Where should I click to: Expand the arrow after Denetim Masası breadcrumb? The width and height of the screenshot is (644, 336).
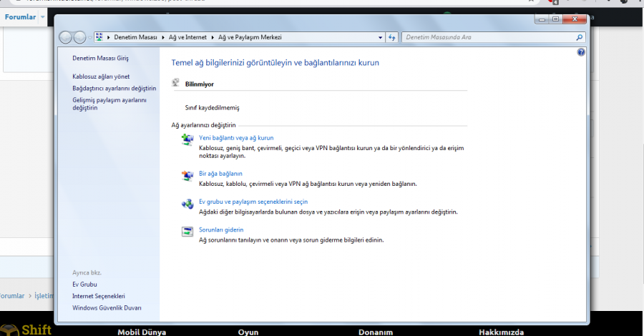pyautogui.click(x=162, y=37)
